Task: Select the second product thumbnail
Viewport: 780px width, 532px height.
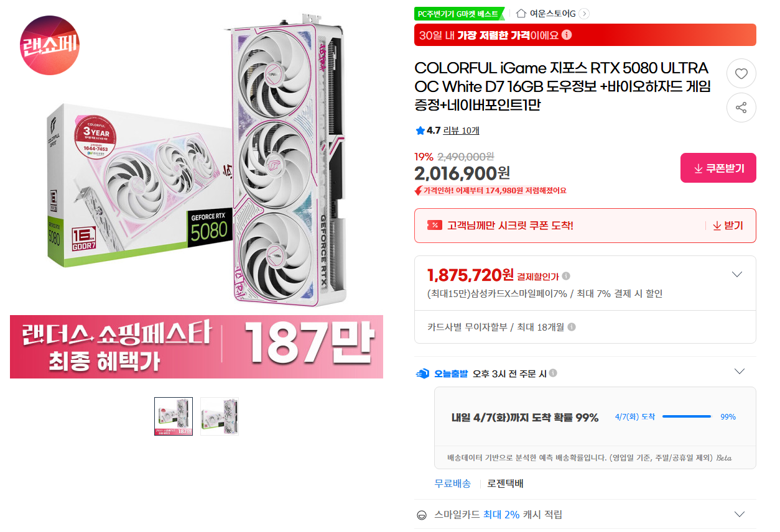Action: coord(220,416)
